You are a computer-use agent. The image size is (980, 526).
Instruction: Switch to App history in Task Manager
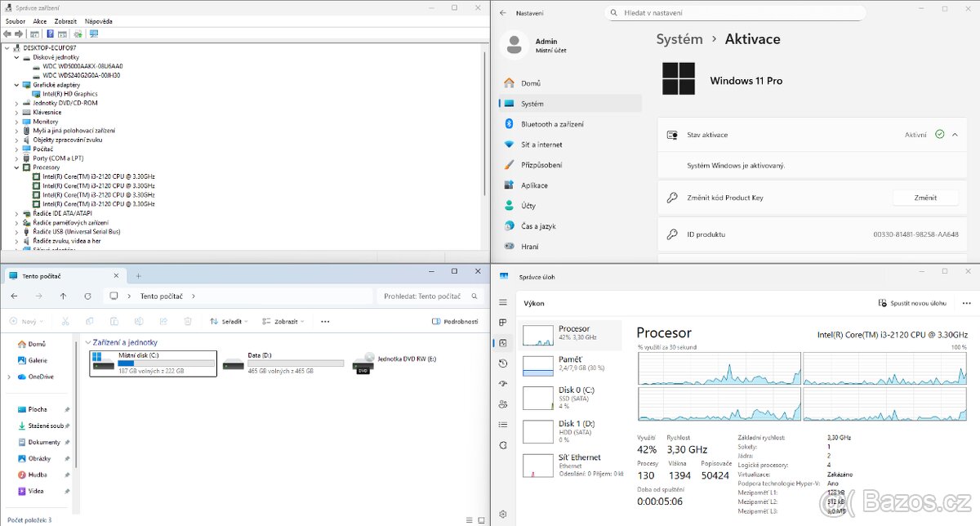coord(503,363)
